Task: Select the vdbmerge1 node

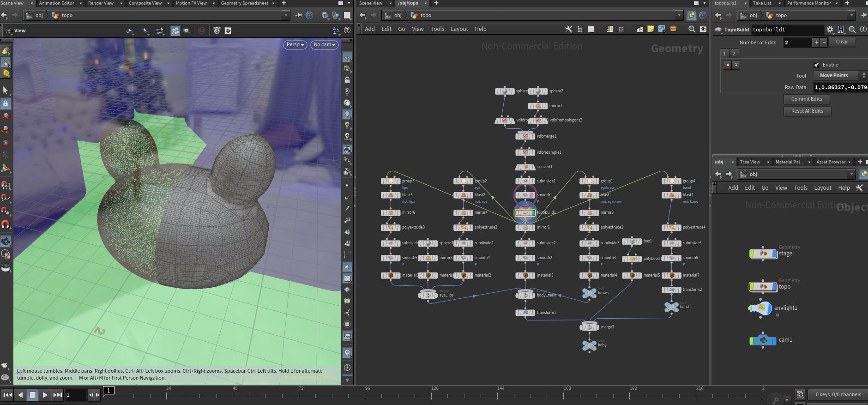Action: (525, 136)
